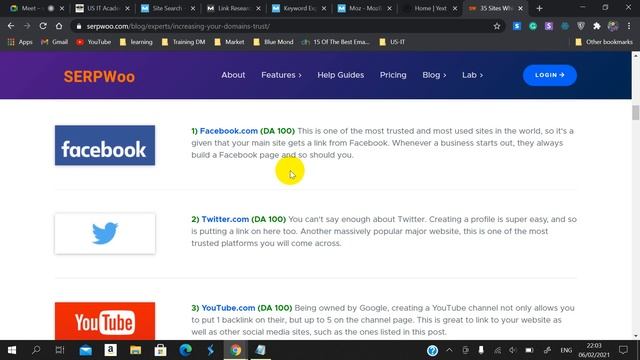The image size is (640, 360).
Task: Open the help question-mark tray icon
Action: [432, 350]
